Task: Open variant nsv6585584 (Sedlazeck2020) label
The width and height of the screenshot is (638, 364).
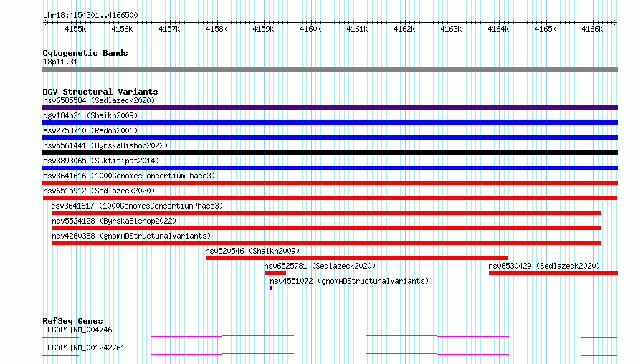Action: (x=99, y=100)
